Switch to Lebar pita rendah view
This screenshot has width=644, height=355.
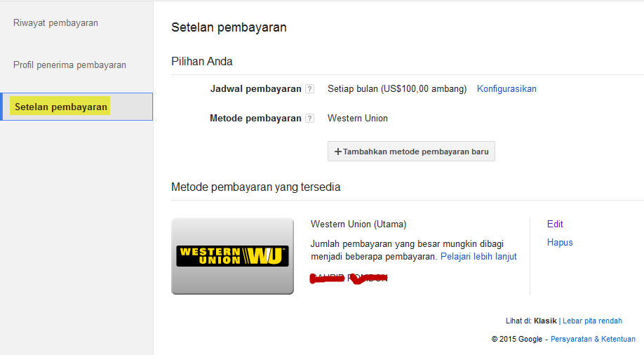[592, 321]
